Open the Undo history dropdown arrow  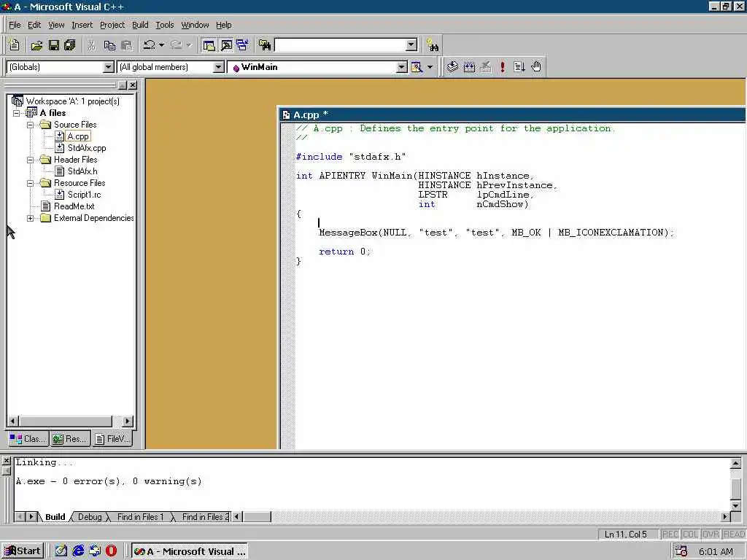click(161, 45)
